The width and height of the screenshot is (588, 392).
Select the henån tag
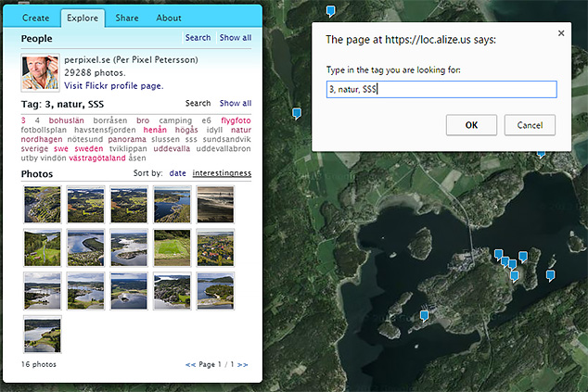point(155,130)
